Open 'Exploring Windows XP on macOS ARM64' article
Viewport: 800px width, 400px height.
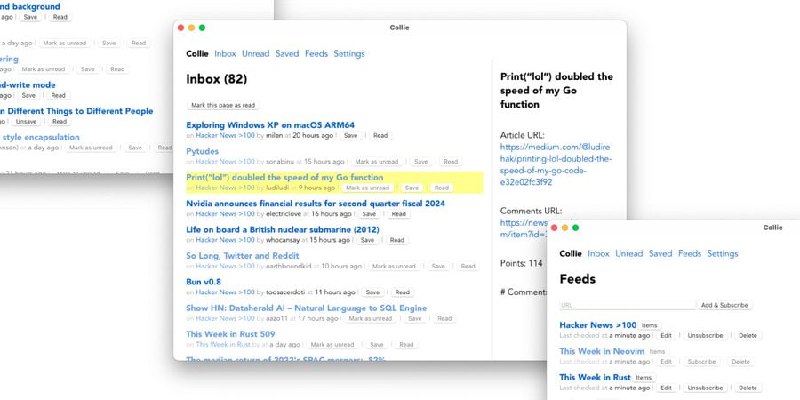[270, 125]
